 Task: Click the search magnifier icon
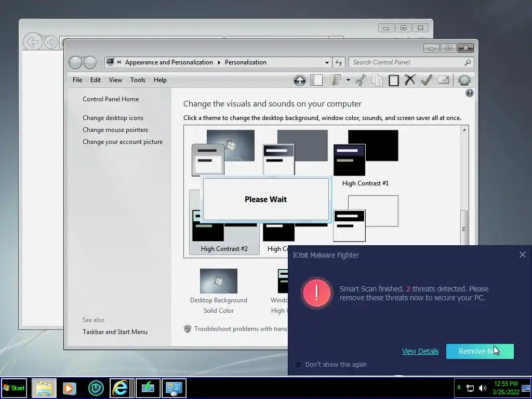coord(468,62)
